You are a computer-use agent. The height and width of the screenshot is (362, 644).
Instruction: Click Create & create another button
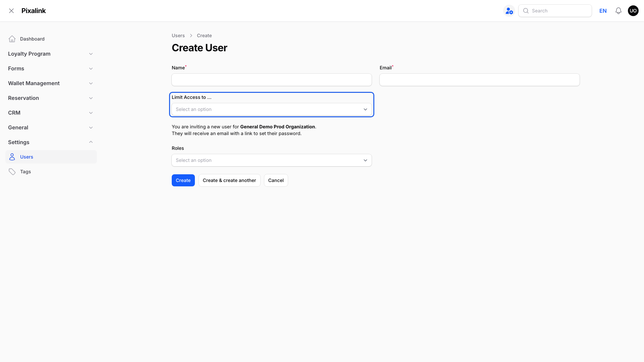pyautogui.click(x=229, y=180)
